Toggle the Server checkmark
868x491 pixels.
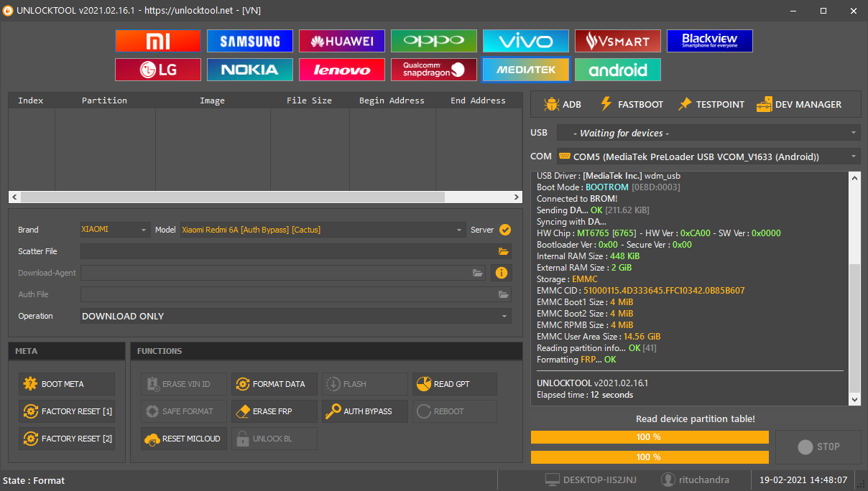click(x=505, y=230)
